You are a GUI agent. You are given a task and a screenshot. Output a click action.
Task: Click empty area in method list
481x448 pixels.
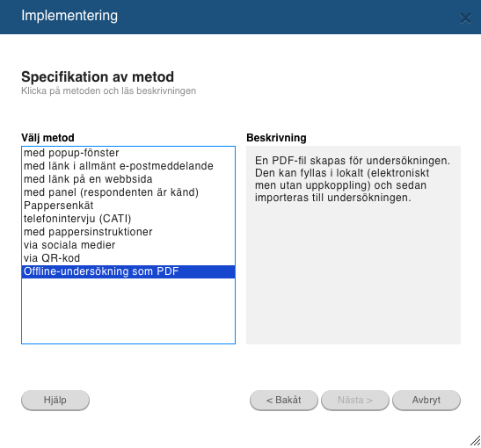[x=128, y=311]
